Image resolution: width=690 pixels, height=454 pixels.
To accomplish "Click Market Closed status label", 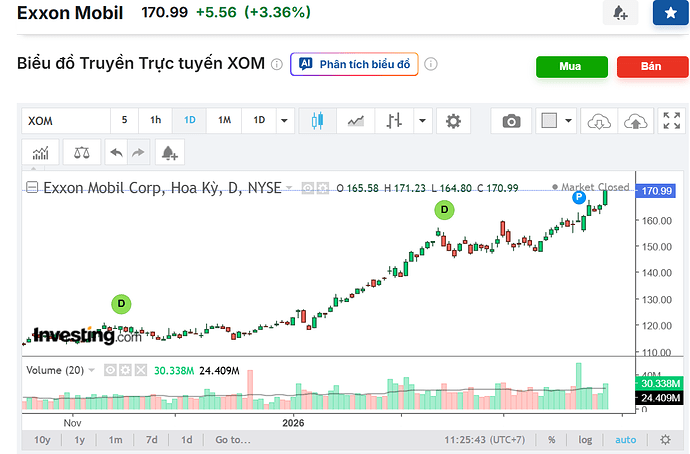I will point(591,187).
